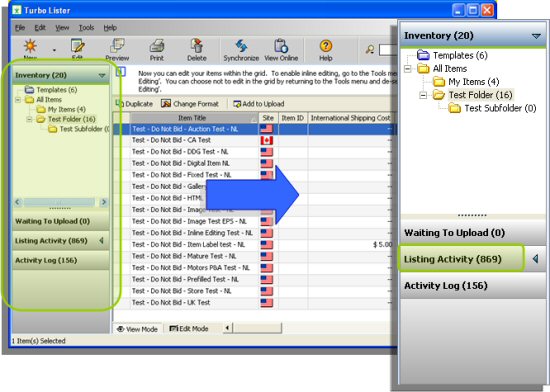
Task: Click the US flag in Mature Test row
Action: click(x=267, y=256)
